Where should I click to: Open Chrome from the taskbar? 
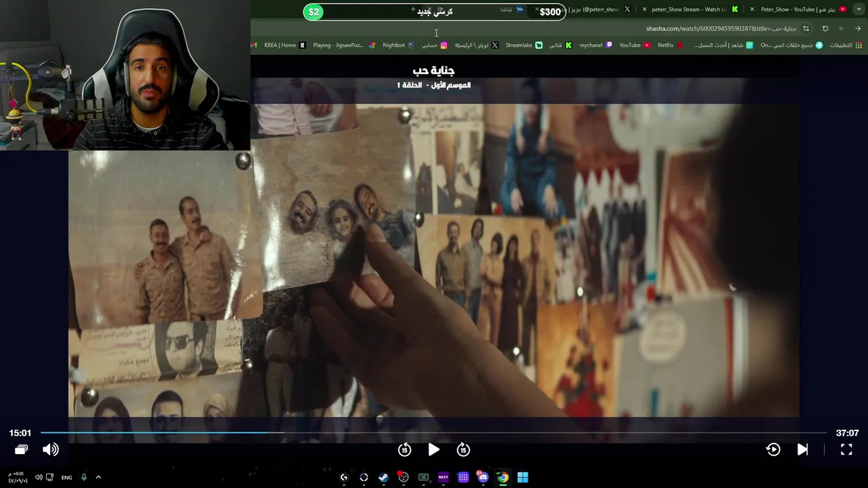[x=502, y=477]
